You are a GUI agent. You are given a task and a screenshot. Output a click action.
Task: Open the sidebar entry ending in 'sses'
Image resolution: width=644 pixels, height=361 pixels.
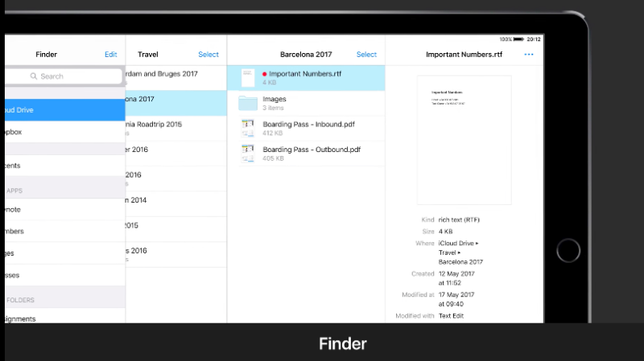coord(65,275)
